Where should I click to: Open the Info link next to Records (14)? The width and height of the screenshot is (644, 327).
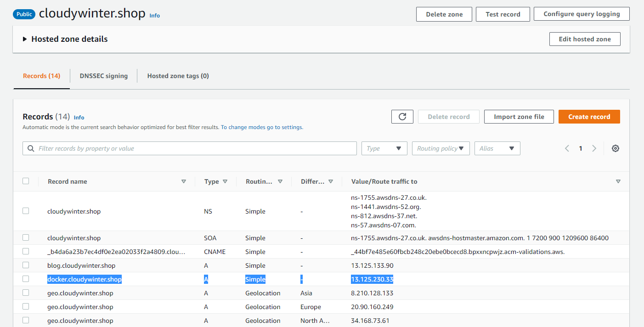(79, 117)
